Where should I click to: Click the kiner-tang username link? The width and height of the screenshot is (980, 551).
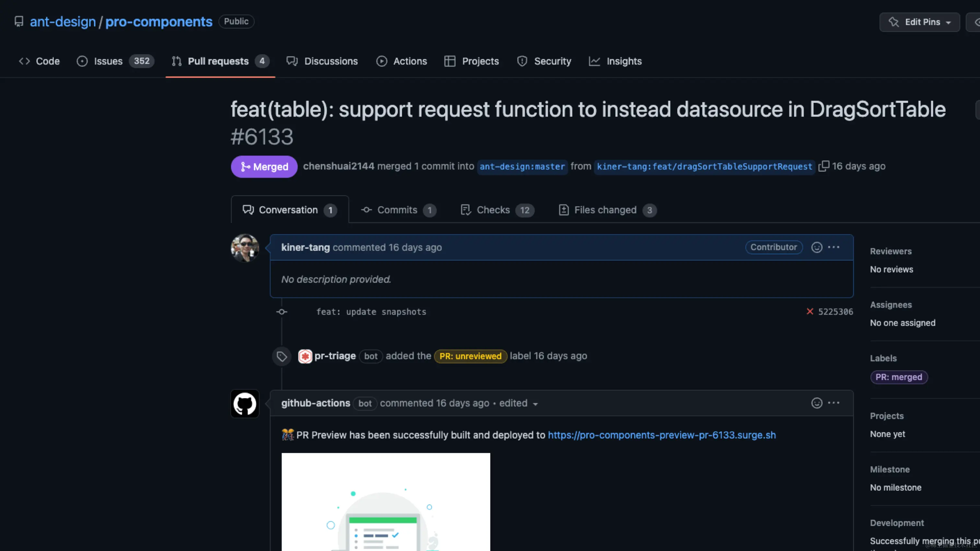305,247
